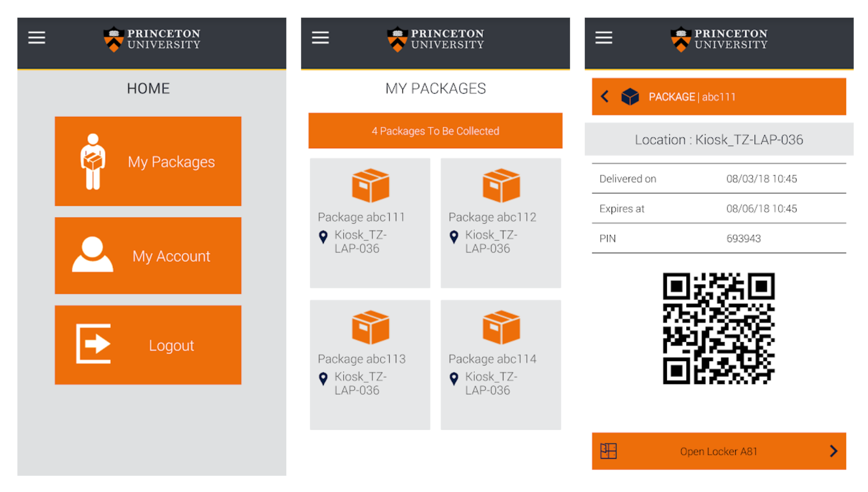Click dark cube icon in package header
This screenshot has height=492, width=868.
[630, 97]
